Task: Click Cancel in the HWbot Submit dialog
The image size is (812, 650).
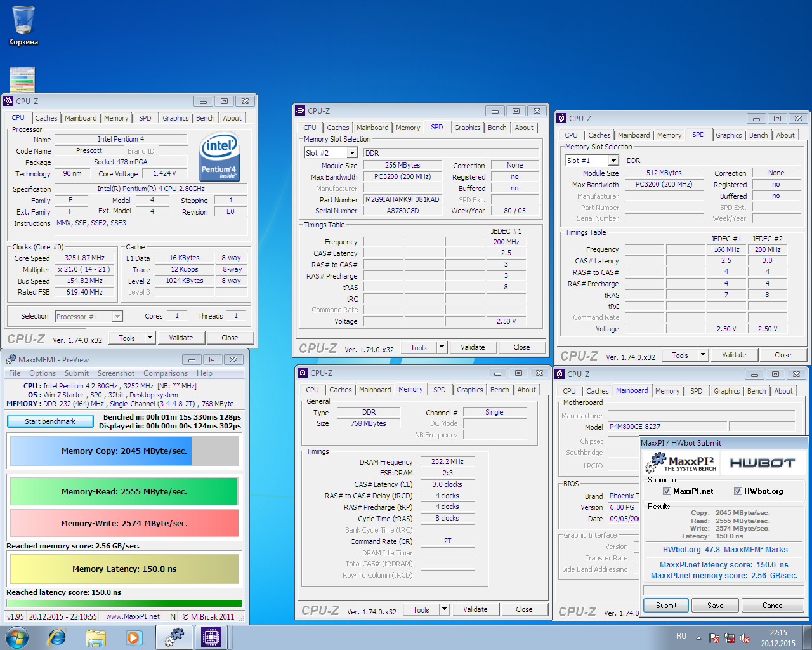Action: 773,606
